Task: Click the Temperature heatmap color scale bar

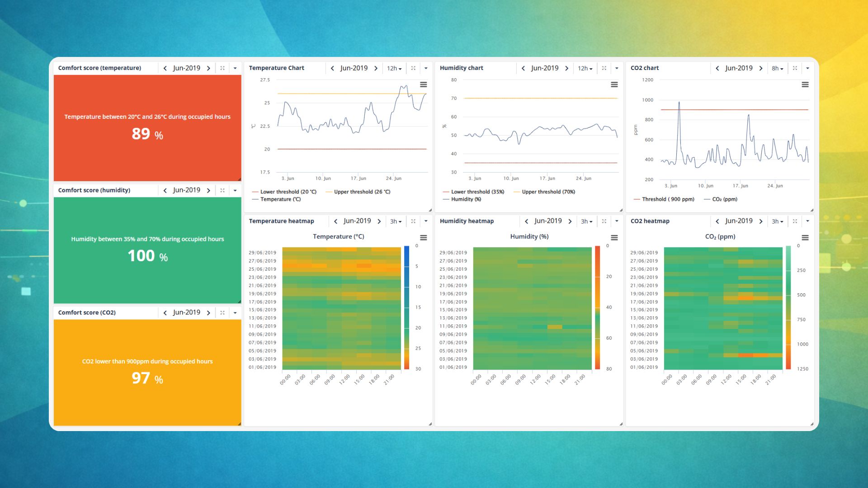Action: pos(406,307)
